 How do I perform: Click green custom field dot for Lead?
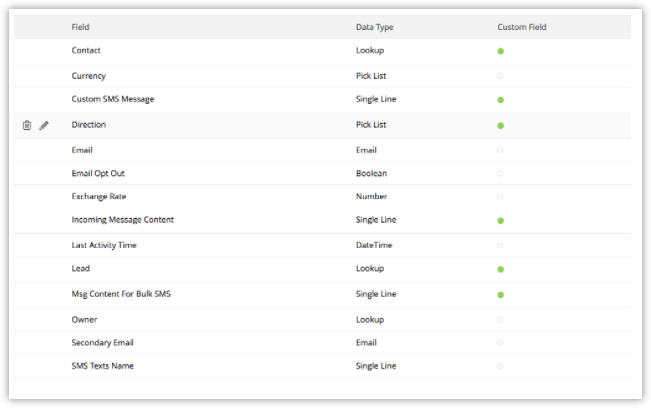[501, 269]
